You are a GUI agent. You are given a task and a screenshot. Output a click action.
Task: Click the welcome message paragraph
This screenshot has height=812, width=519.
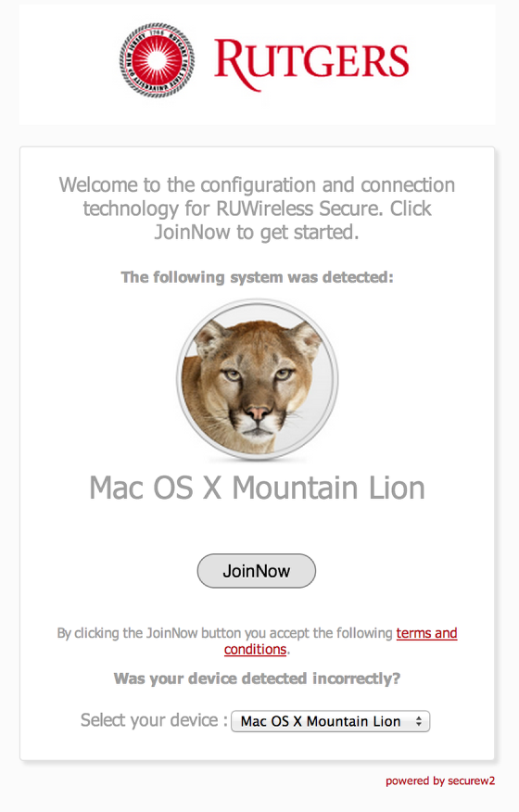[x=257, y=209]
